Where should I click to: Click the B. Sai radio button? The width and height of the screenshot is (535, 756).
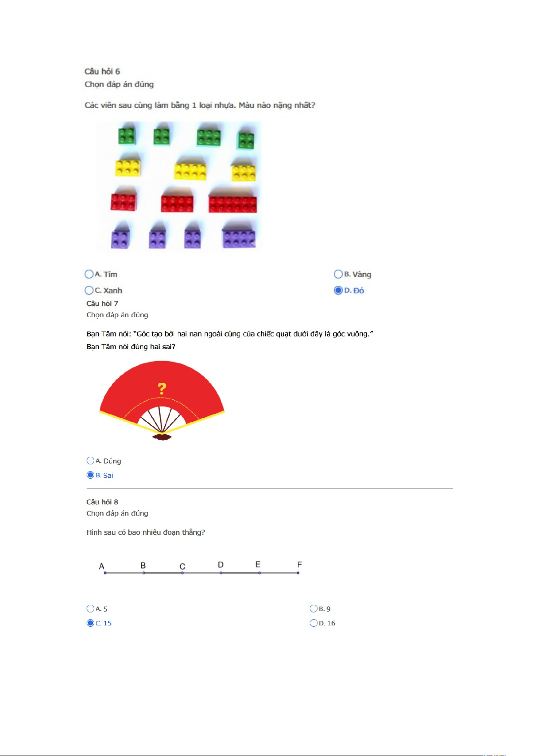pyautogui.click(x=90, y=475)
